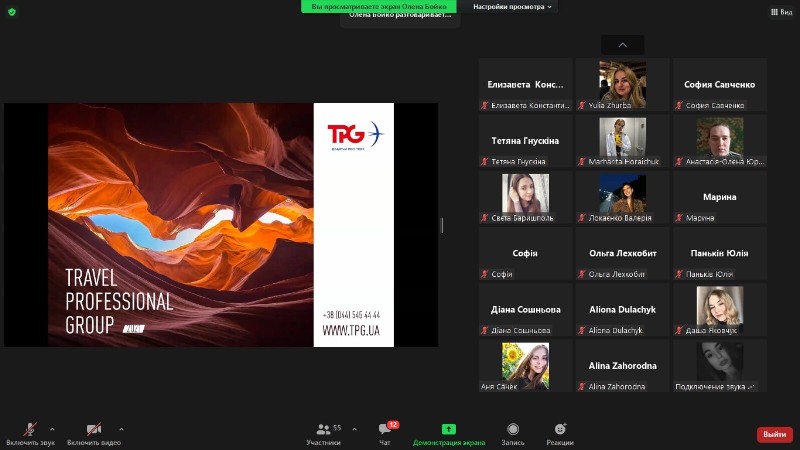Open video options arrow next to camera

click(x=121, y=430)
